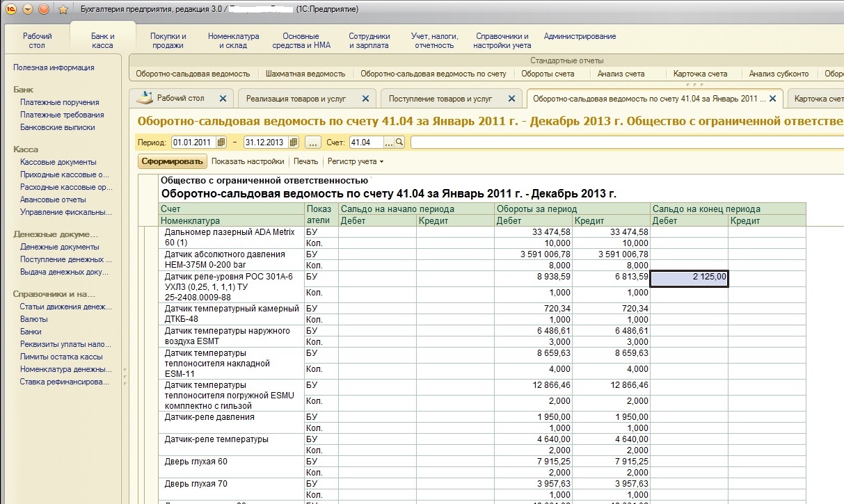The width and height of the screenshot is (844, 504).
Task: Click the Сформировать button
Action: point(172,161)
